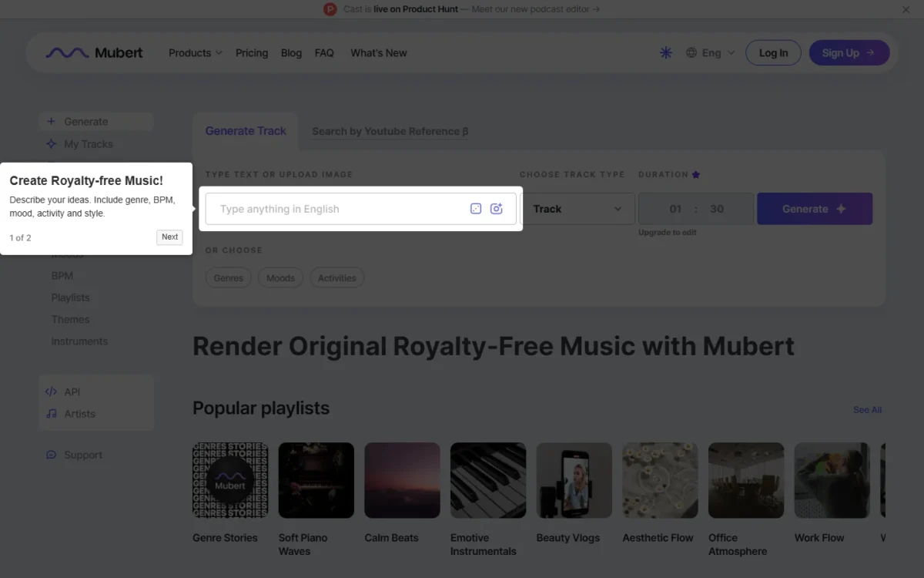Click the API code brackets icon
This screenshot has width=924, height=578.
51,391
